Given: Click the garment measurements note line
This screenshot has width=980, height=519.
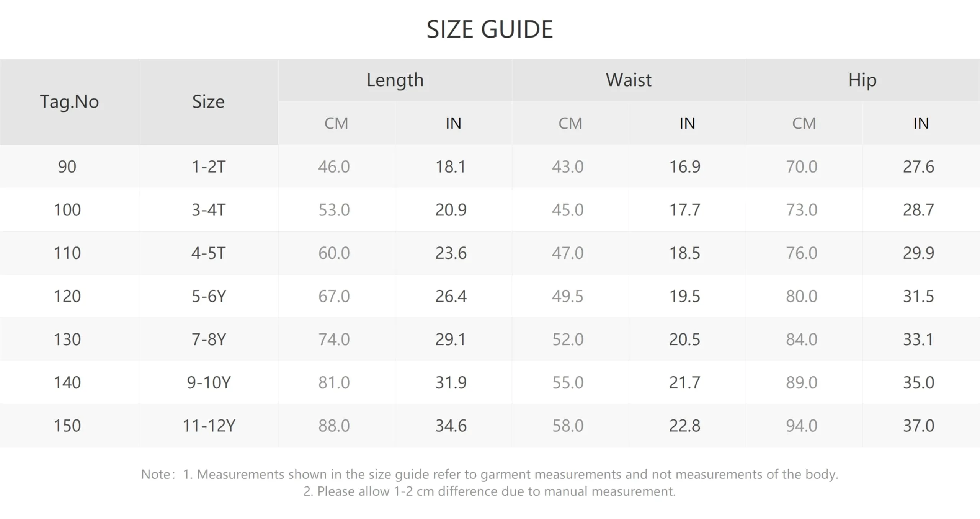Looking at the screenshot, I should tap(490, 474).
